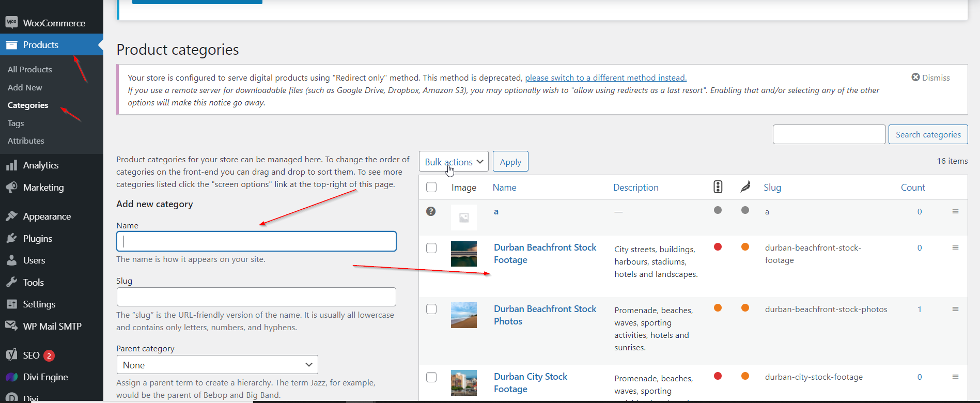This screenshot has width=980, height=403.
Task: Toggle the select-all categories checkbox
Action: (x=431, y=187)
